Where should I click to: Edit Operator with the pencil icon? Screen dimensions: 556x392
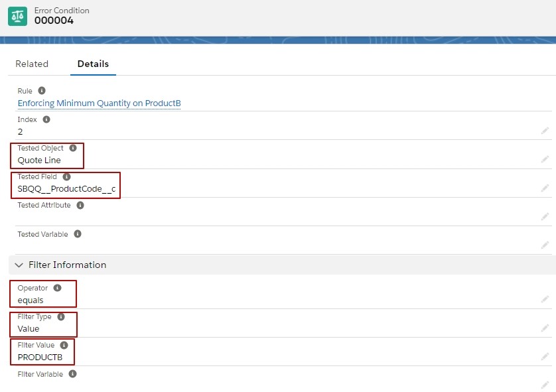coord(545,300)
